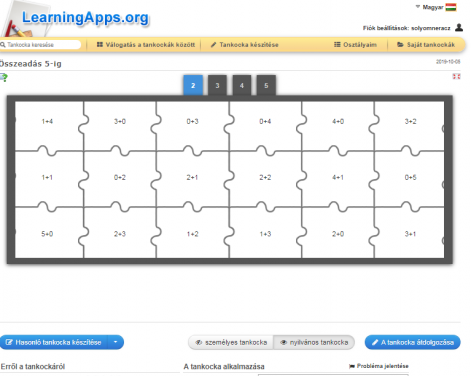Select number tab 3
Image resolution: width=471 pixels, height=376 pixels.
click(x=217, y=85)
